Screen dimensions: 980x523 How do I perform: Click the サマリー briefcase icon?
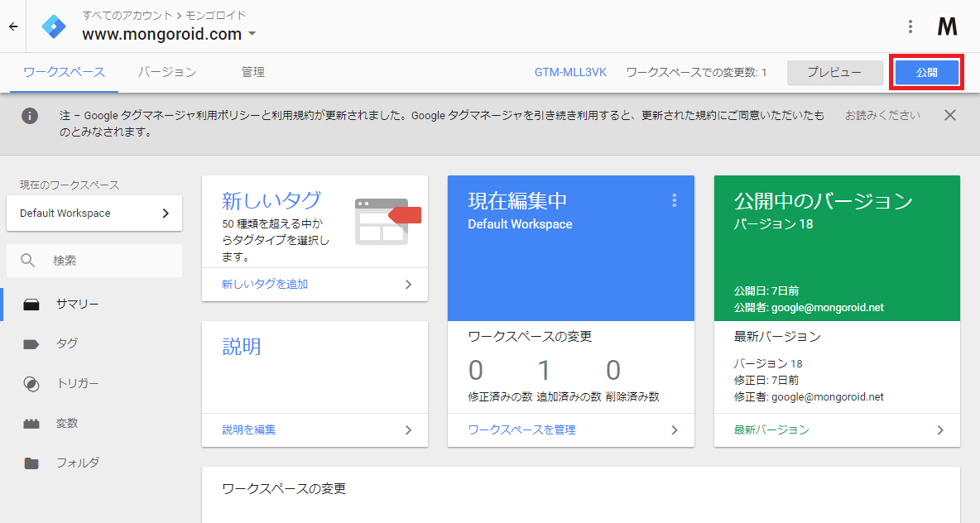[31, 305]
